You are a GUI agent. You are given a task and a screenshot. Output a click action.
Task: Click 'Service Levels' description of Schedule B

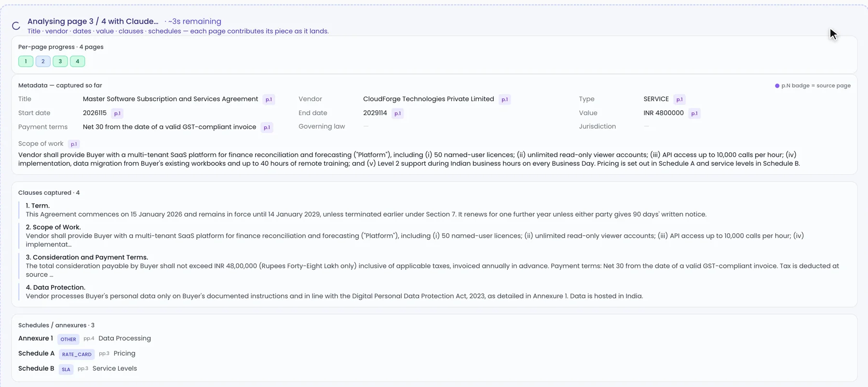(115, 368)
